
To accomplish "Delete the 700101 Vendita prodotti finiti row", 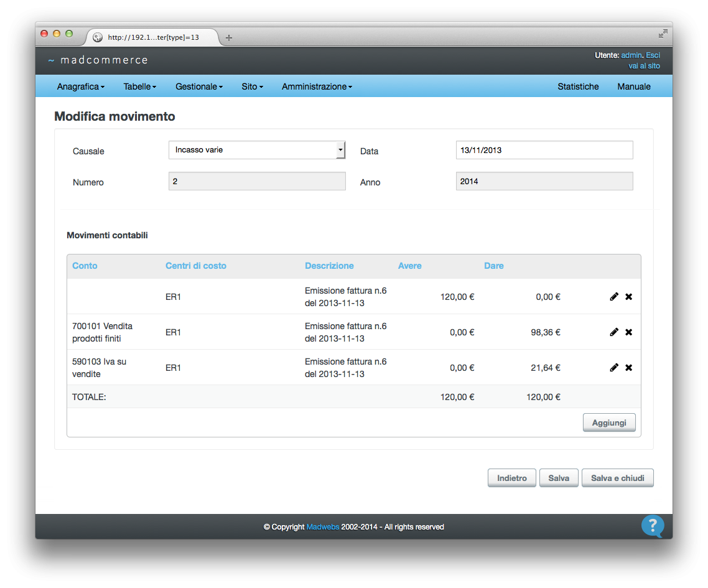I will 628,332.
